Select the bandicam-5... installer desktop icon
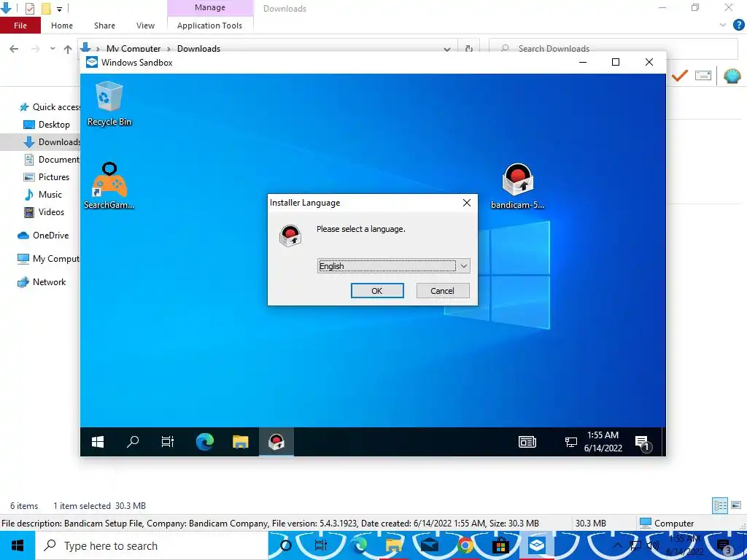 pyautogui.click(x=517, y=186)
